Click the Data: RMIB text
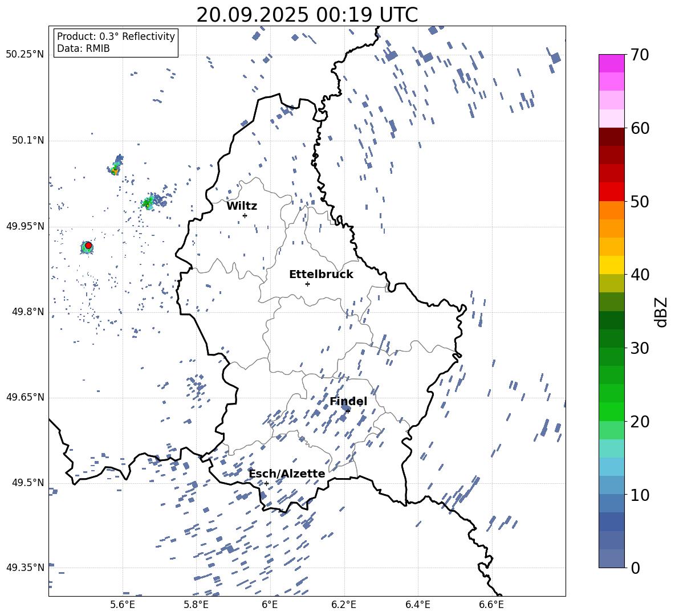This screenshot has height=616, width=675. pyautogui.click(x=83, y=48)
